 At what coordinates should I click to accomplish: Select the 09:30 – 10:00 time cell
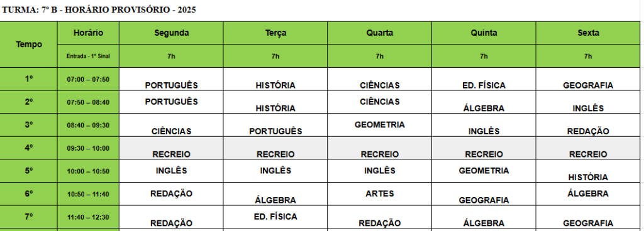pyautogui.click(x=88, y=148)
